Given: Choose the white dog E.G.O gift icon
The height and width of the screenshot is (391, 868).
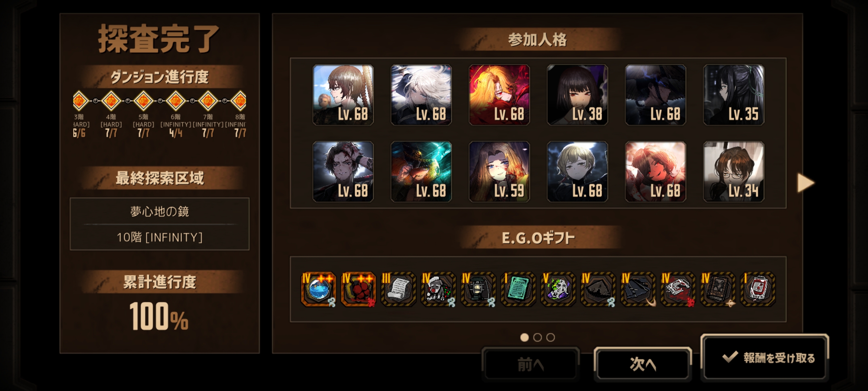Looking at the screenshot, I should (x=438, y=289).
